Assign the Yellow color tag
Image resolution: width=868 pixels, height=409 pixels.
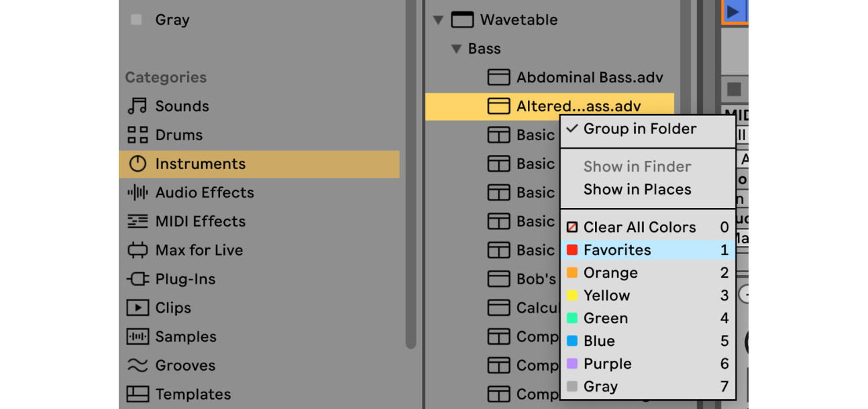(x=648, y=296)
